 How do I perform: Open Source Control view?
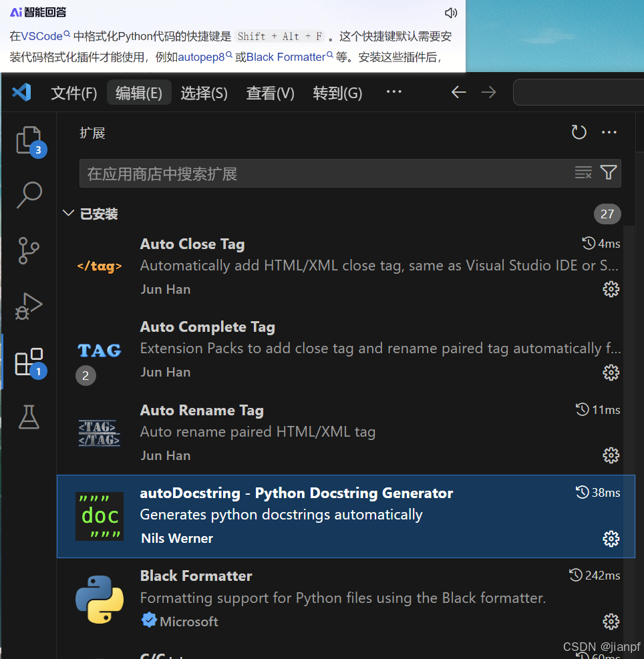pyautogui.click(x=29, y=250)
